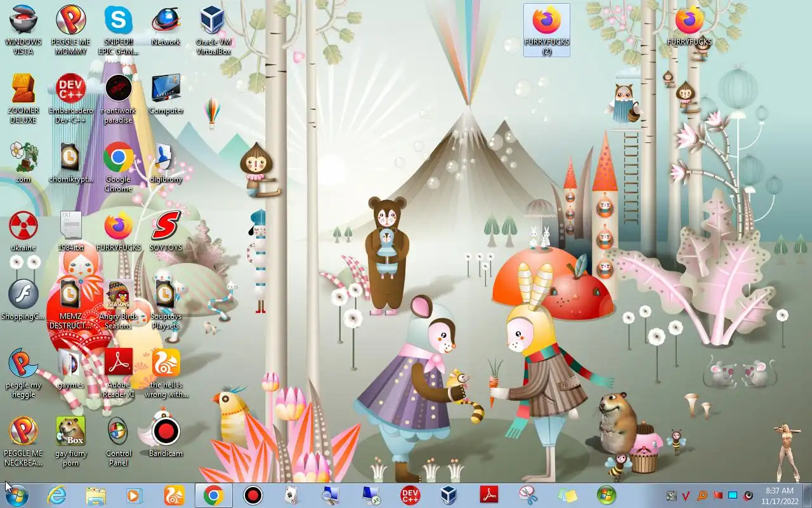Select the digibrony desktop icon
812x508 pixels.
[x=166, y=162]
